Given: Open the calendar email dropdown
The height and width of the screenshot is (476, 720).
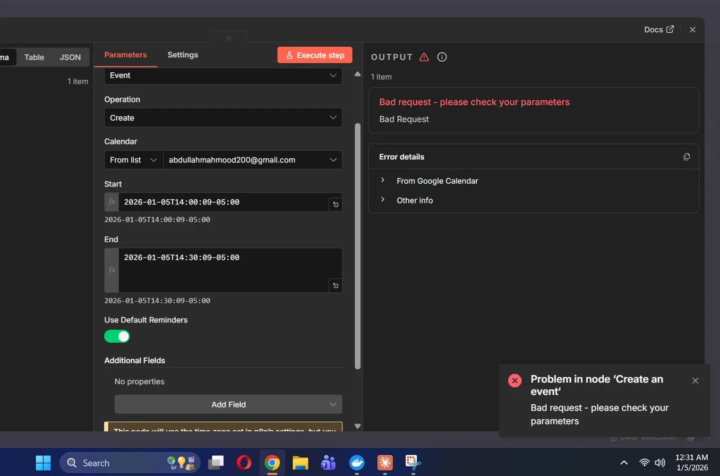Looking at the screenshot, I should (x=253, y=160).
